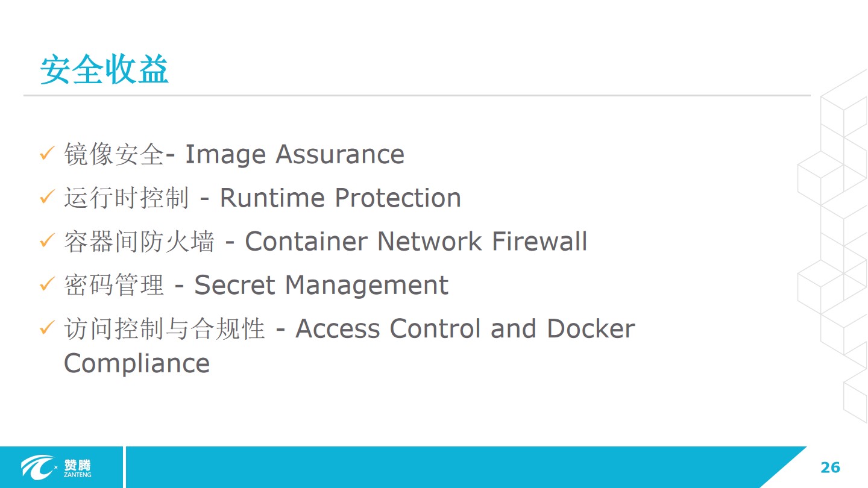Click the page number 26

point(830,468)
